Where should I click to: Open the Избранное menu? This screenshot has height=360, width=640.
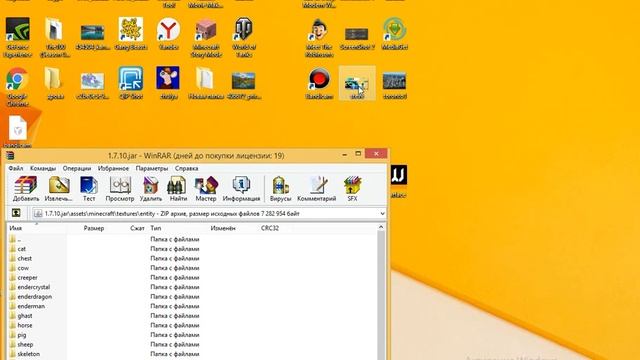(x=113, y=168)
